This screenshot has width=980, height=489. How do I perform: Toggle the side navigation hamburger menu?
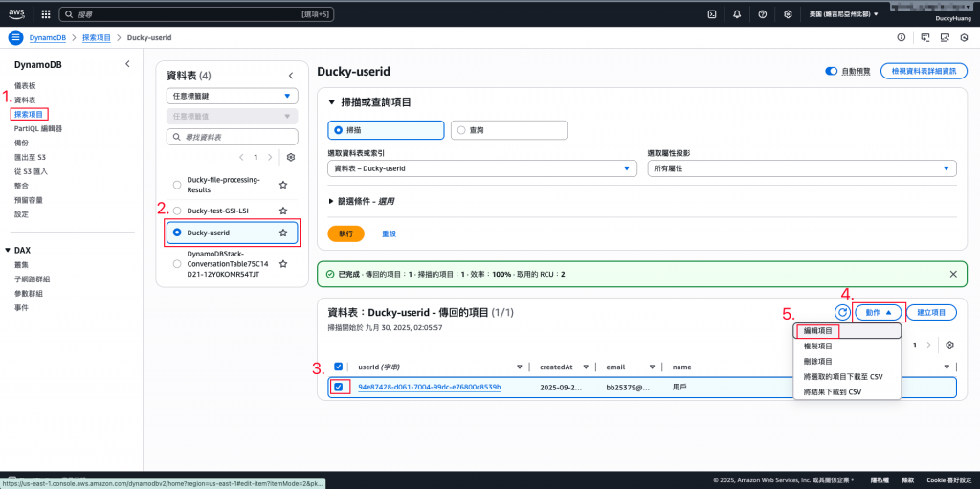(15, 37)
